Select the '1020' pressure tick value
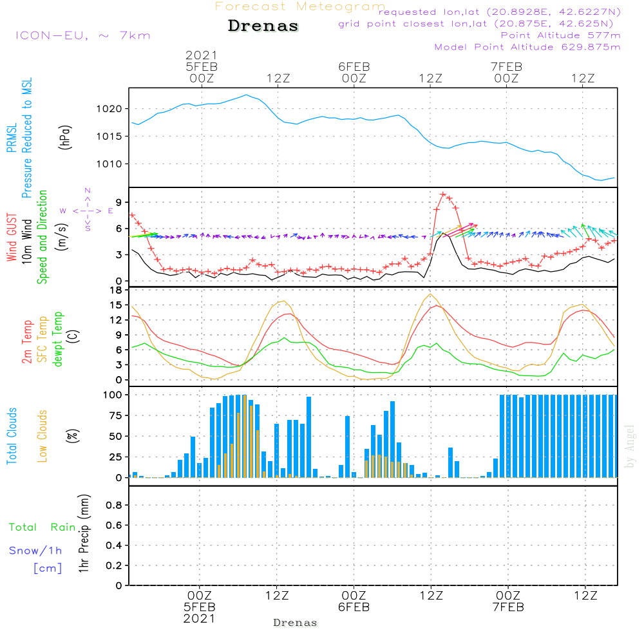Screen dimensions: 644x644 (x=109, y=109)
